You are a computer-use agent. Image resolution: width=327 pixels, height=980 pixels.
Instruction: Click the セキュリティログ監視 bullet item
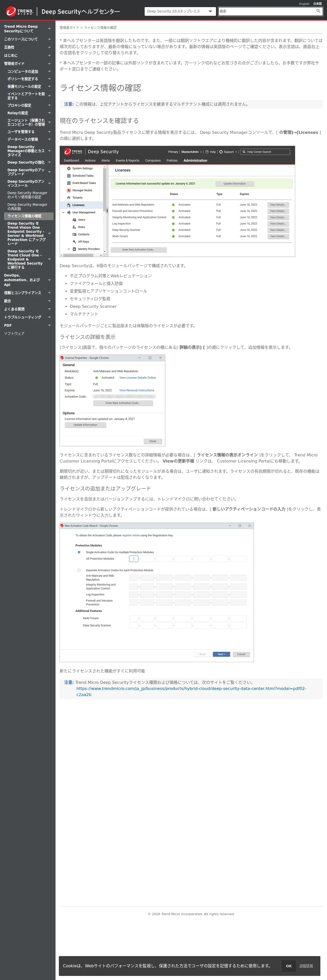pyautogui.click(x=90, y=299)
